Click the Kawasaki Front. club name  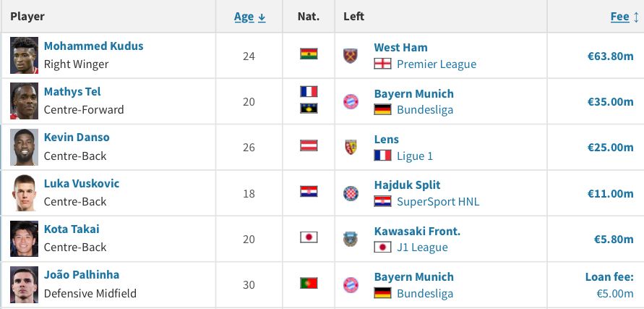(417, 232)
